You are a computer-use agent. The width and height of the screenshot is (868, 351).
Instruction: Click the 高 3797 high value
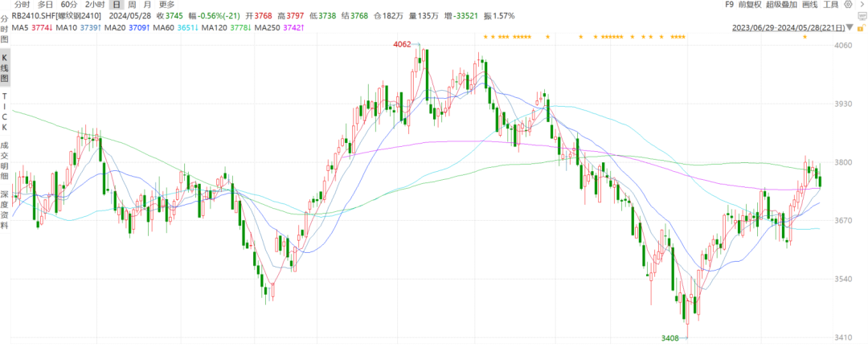coord(291,15)
